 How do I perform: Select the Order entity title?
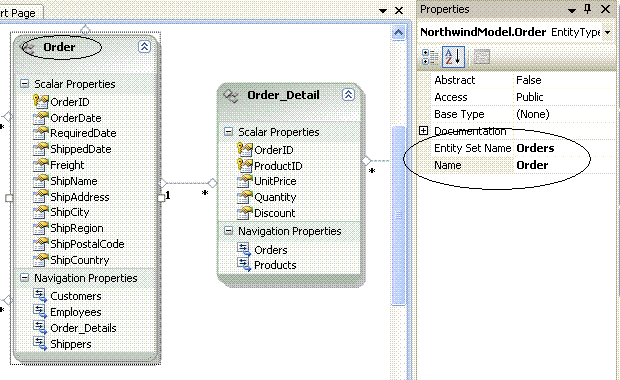click(59, 47)
